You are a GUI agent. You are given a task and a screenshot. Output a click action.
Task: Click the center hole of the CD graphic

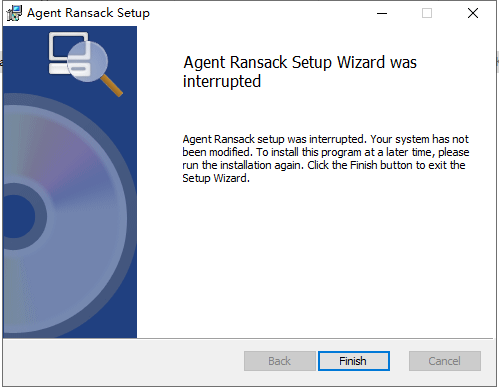[x=18, y=217]
